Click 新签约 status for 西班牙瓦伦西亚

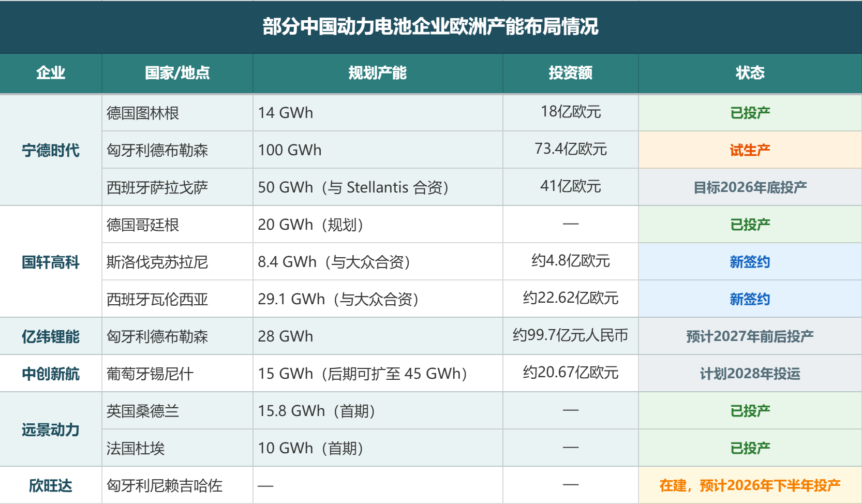point(750,299)
